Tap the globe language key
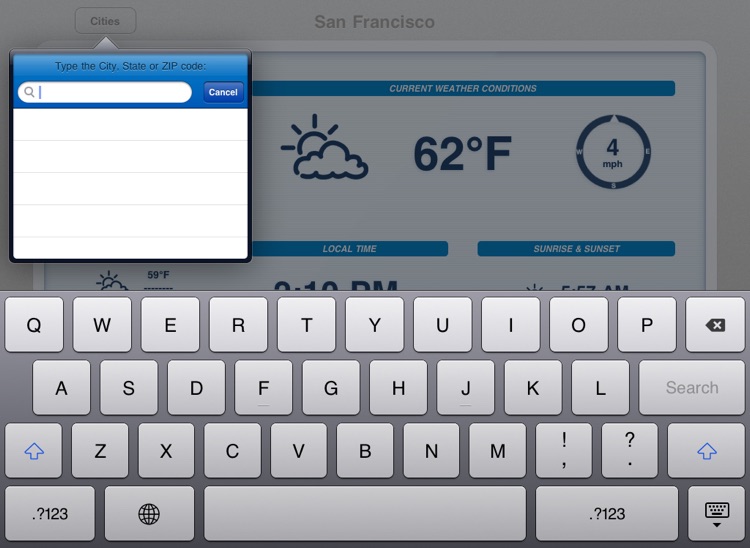 [149, 514]
